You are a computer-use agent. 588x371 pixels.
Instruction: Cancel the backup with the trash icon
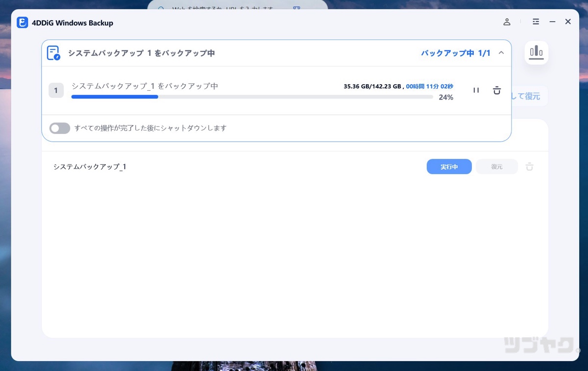tap(496, 90)
